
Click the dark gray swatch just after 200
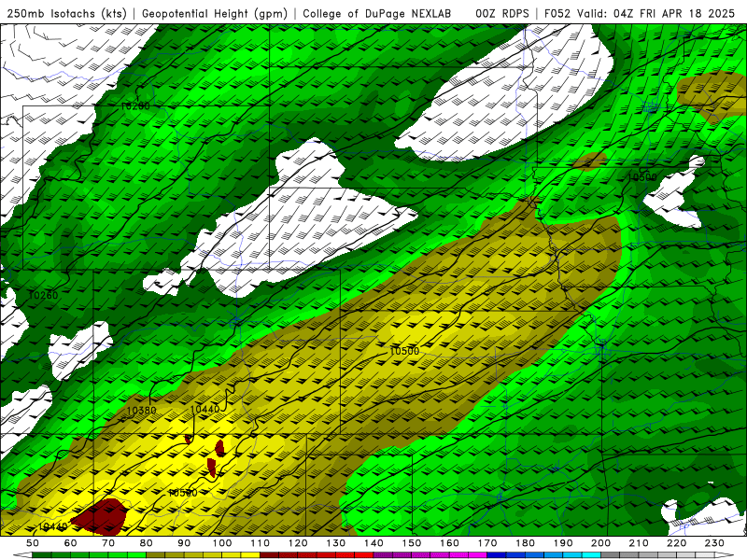[x=611, y=555]
